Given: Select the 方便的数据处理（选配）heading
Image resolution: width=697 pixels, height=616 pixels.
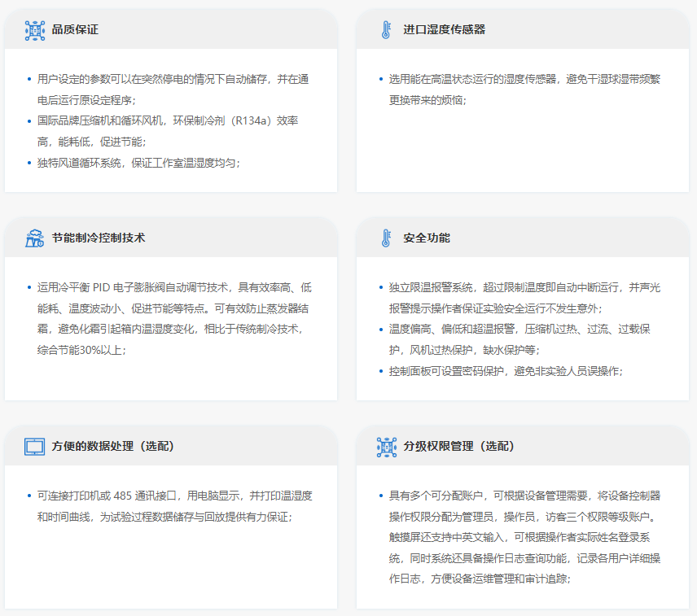Looking at the screenshot, I should pyautogui.click(x=112, y=447).
